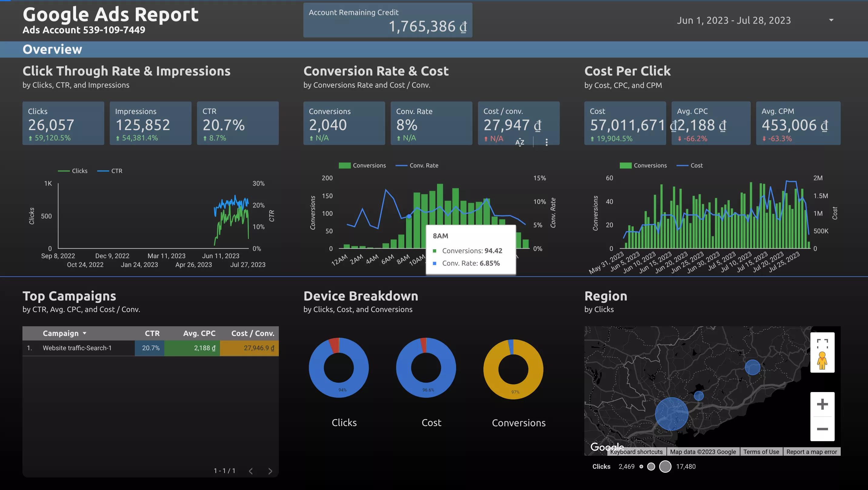The width and height of the screenshot is (868, 490).
Task: Toggle the Conv. Rate legend entry
Action: click(x=417, y=166)
